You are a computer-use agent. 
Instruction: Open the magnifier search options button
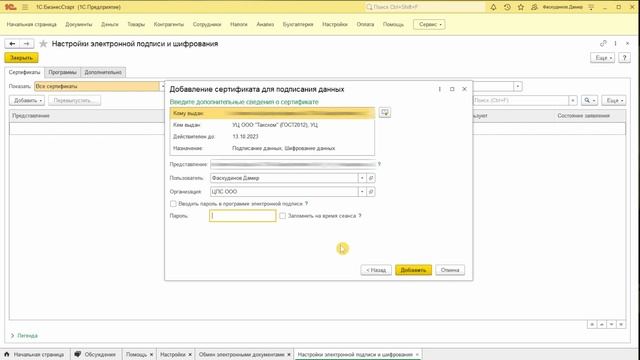pyautogui.click(x=589, y=100)
